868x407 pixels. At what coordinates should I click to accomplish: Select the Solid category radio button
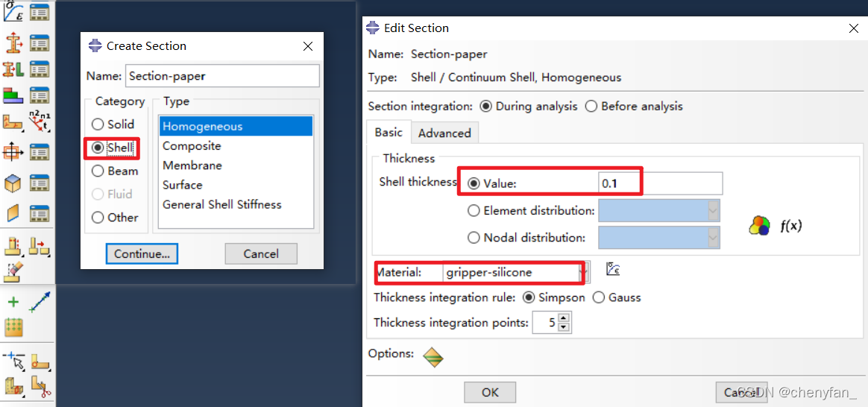tap(98, 124)
